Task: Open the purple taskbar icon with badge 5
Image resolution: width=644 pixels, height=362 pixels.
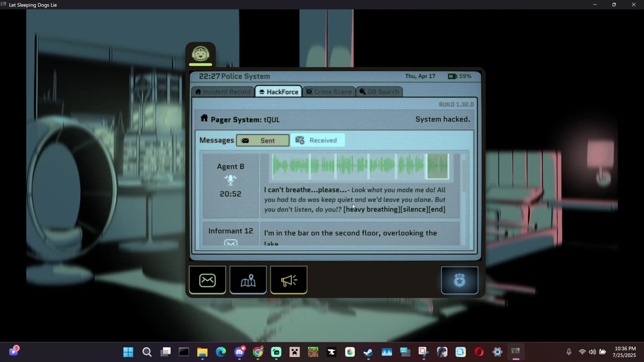Action: pos(14,351)
